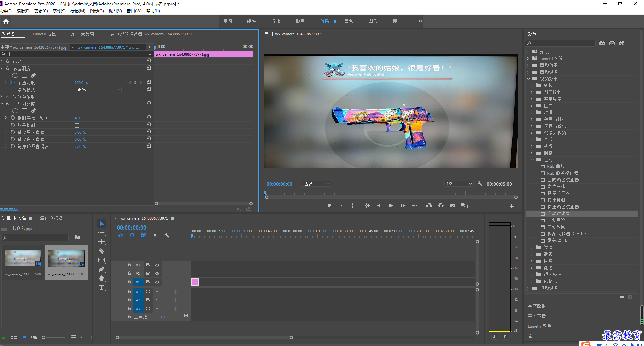Select the Auto Color effect
The image size is (644, 346).
click(x=556, y=227)
